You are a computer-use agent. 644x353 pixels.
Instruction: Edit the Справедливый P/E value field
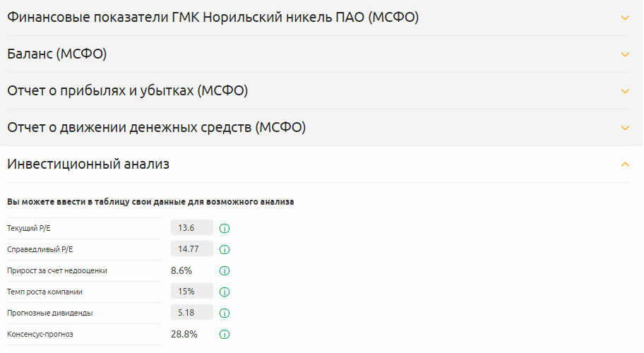192,249
